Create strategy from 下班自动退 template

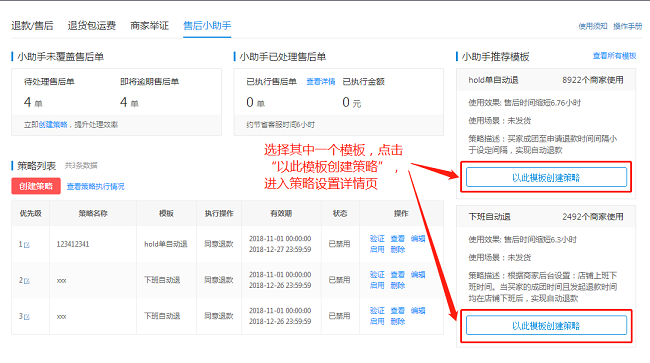(546, 326)
